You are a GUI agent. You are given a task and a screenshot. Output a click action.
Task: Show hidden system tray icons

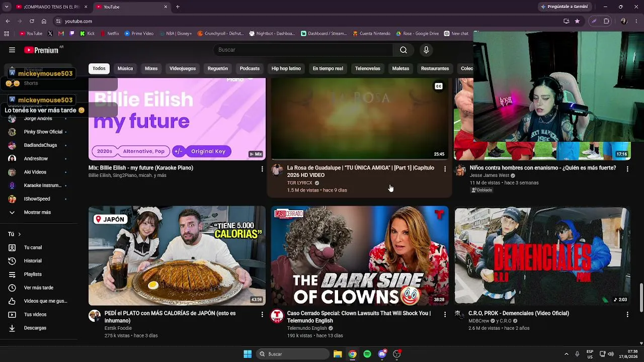(566, 354)
